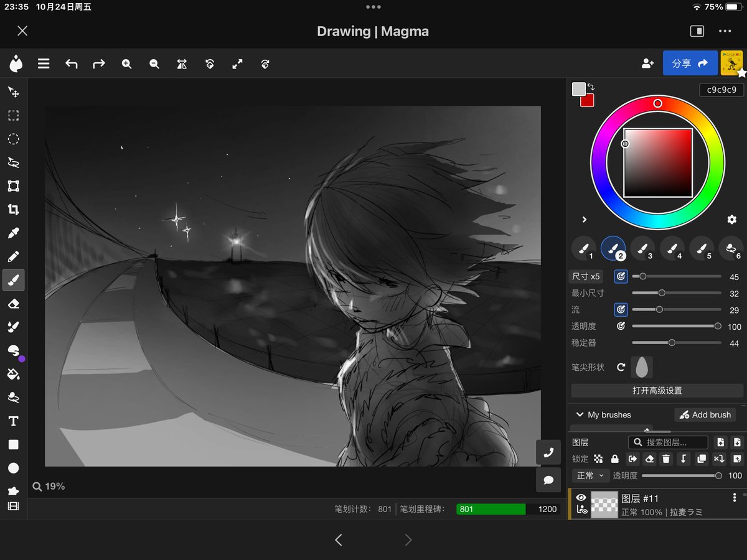Viewport: 747px width, 560px height.
Task: Select the paint bucket fill tool
Action: [13, 374]
